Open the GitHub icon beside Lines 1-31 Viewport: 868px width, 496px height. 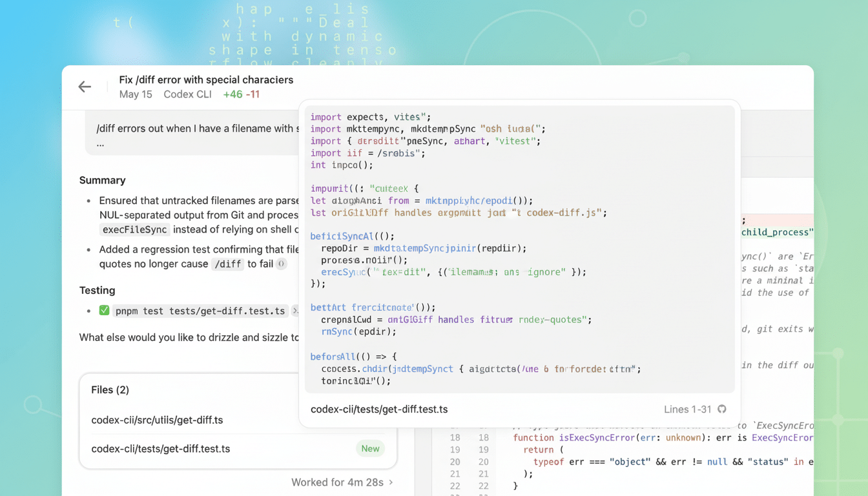pyautogui.click(x=721, y=409)
